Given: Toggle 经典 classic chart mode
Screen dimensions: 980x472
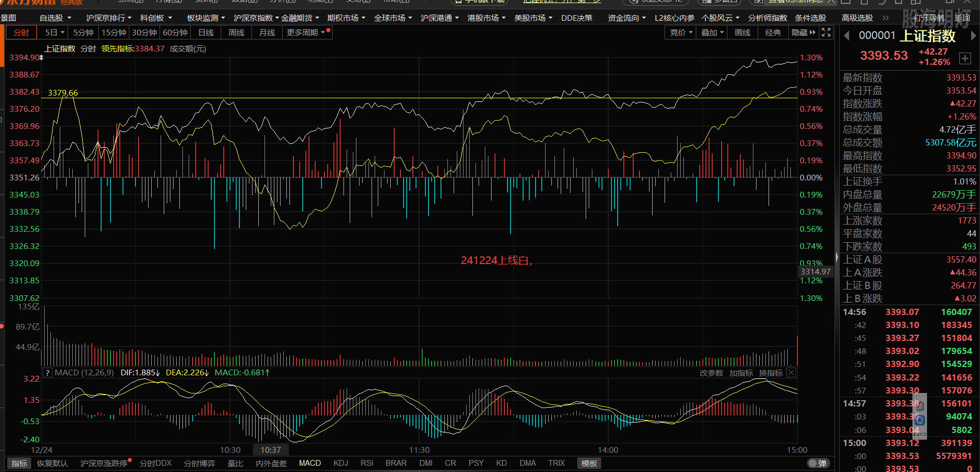Looking at the screenshot, I should [x=773, y=32].
